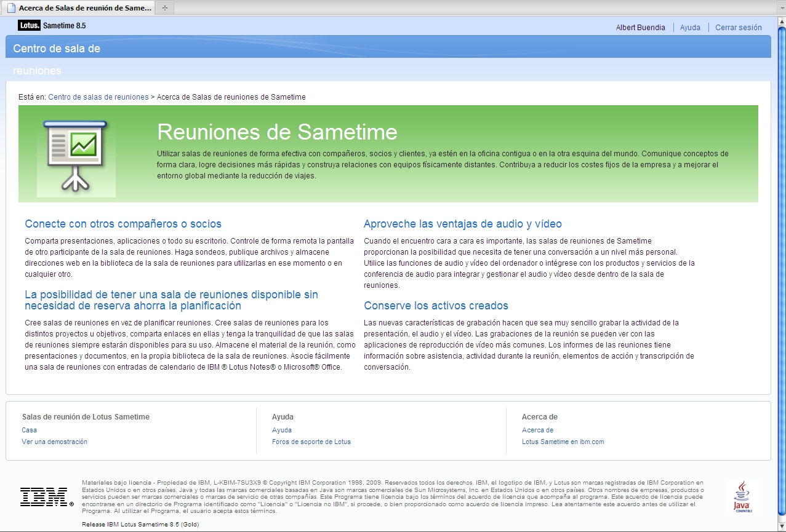Select the heading Conecte con otros compañeros o socios
The image size is (786, 532).
123,224
